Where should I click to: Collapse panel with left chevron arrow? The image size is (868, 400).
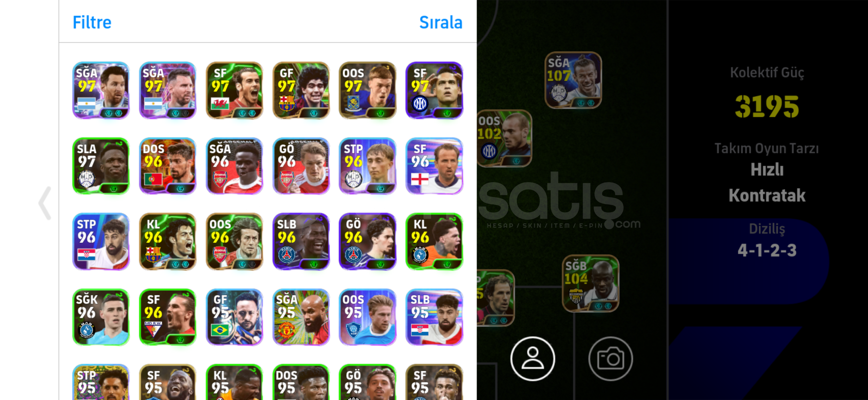click(44, 203)
